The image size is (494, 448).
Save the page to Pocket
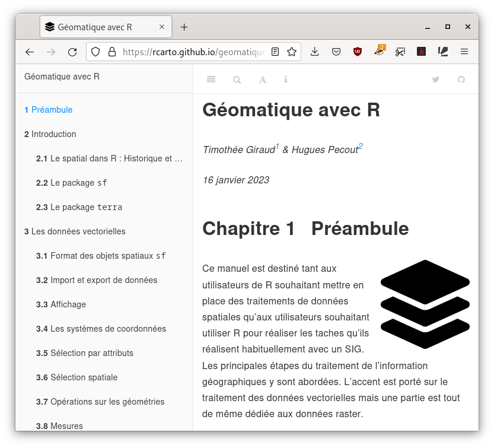[x=336, y=52]
